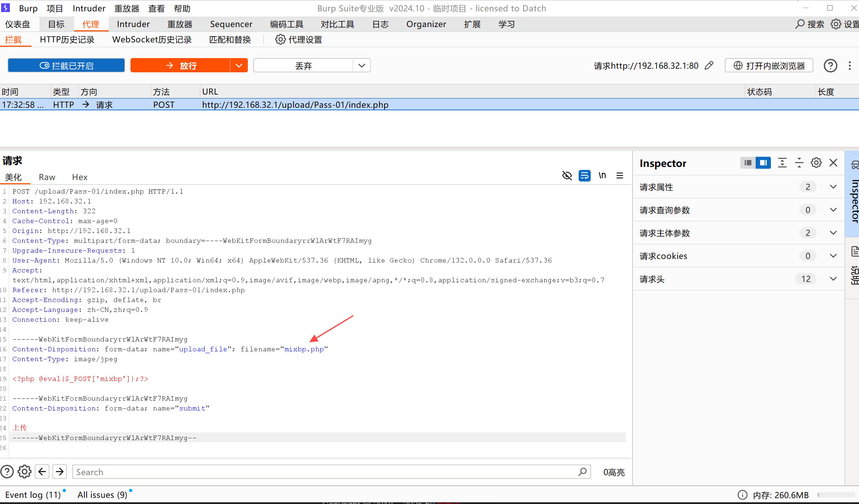Click the Search input field
The width and height of the screenshot is (859, 504).
tap(325, 472)
